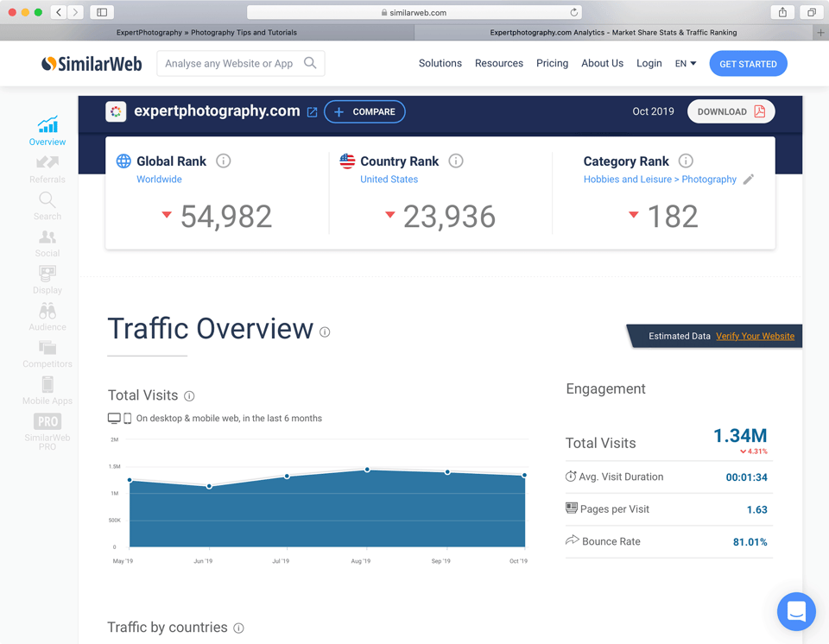This screenshot has width=829, height=644.
Task: Click the 00:01:34 visit duration value
Action: (746, 477)
